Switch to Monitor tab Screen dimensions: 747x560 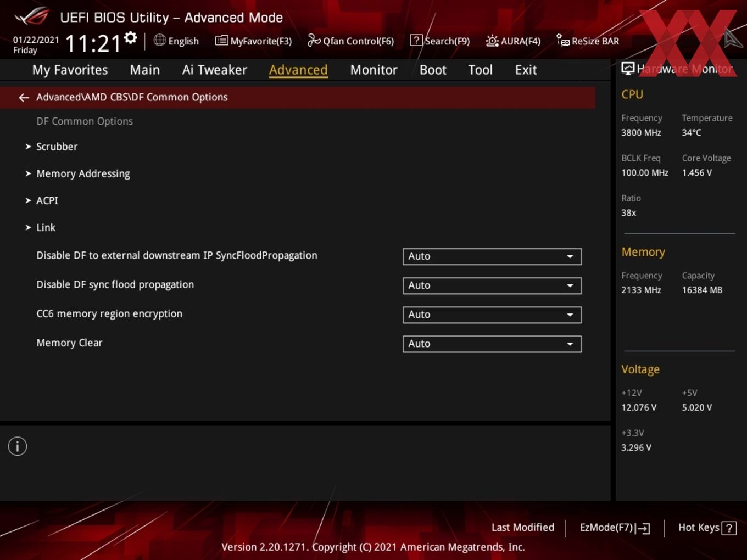pos(374,70)
